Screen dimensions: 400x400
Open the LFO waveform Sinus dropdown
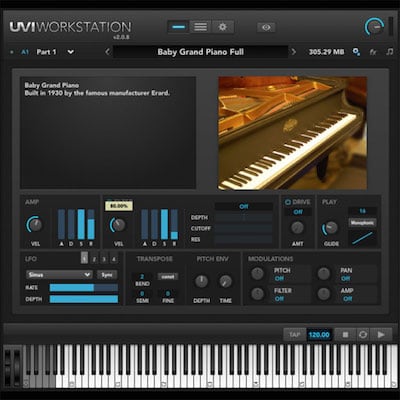tap(59, 275)
